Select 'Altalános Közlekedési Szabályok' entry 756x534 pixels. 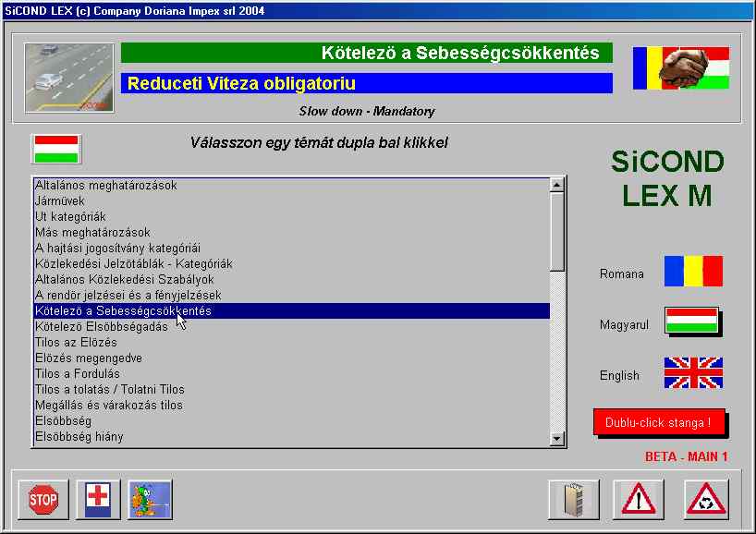coord(292,280)
